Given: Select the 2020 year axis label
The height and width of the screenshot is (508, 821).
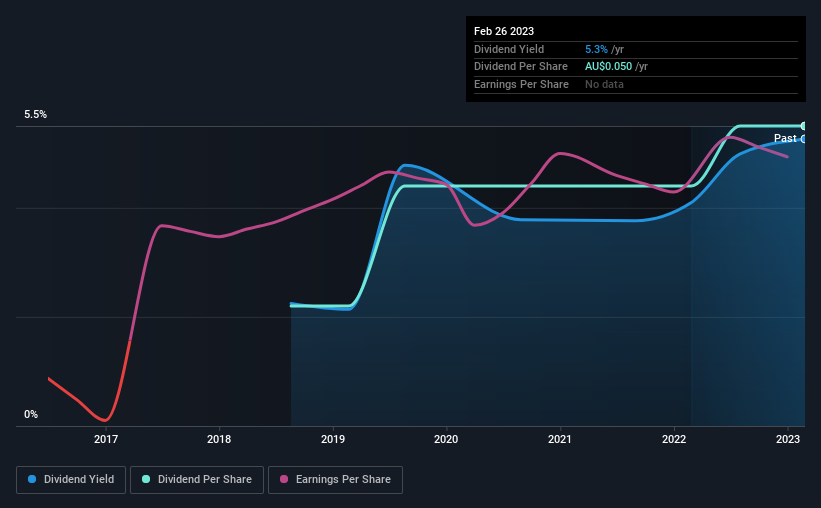Looking at the screenshot, I should point(447,439).
